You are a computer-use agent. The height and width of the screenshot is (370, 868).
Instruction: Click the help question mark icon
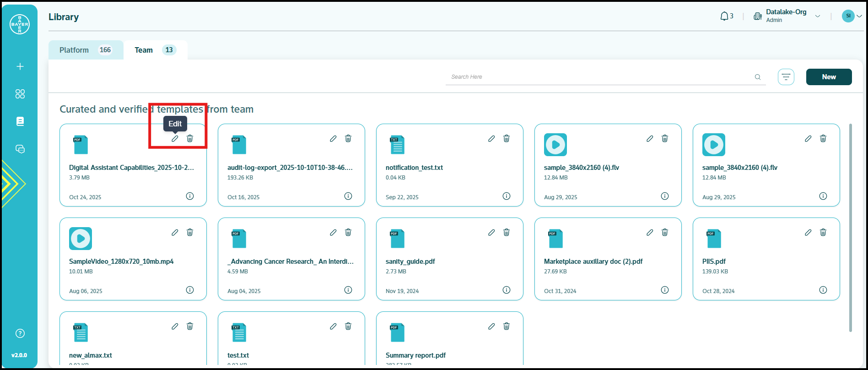pyautogui.click(x=20, y=333)
